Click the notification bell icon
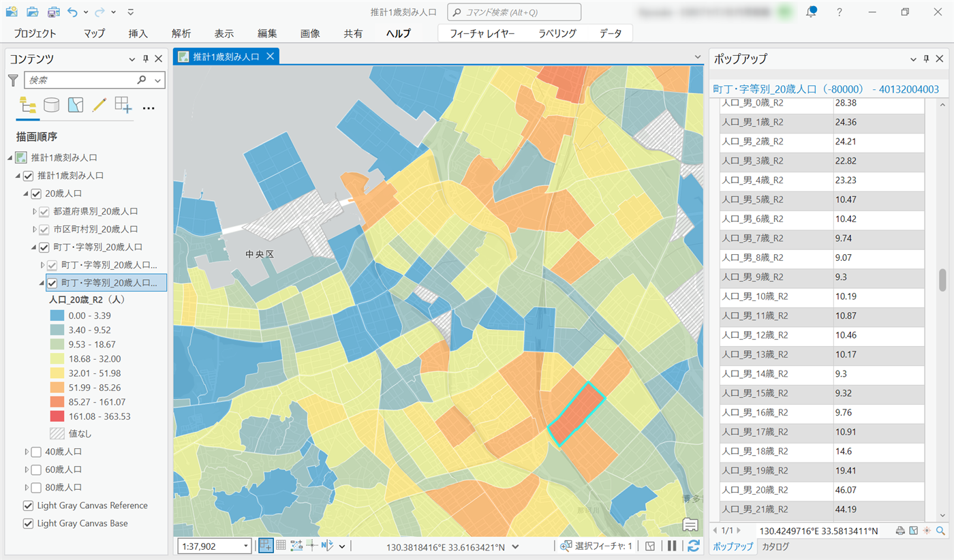This screenshot has width=954, height=560. pos(811,12)
